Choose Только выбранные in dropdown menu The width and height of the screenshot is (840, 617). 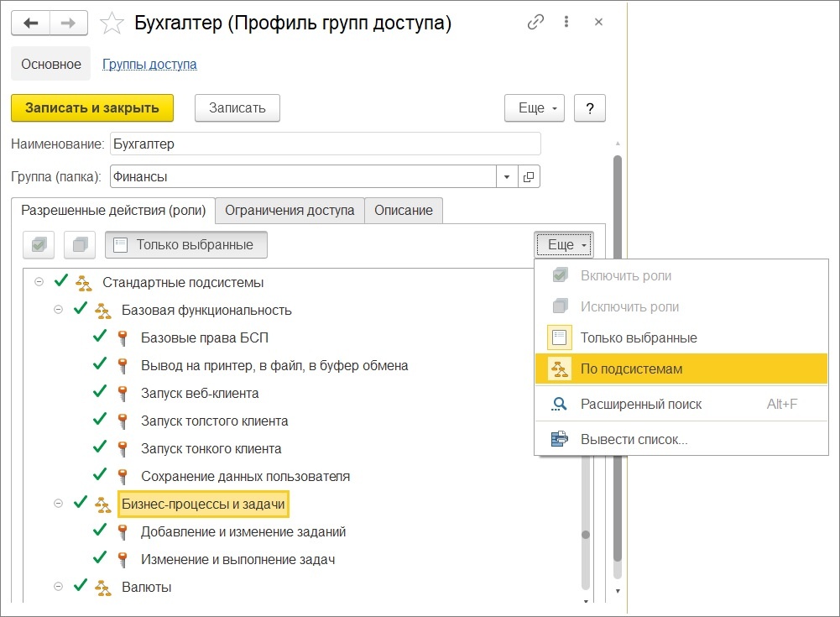point(681,337)
